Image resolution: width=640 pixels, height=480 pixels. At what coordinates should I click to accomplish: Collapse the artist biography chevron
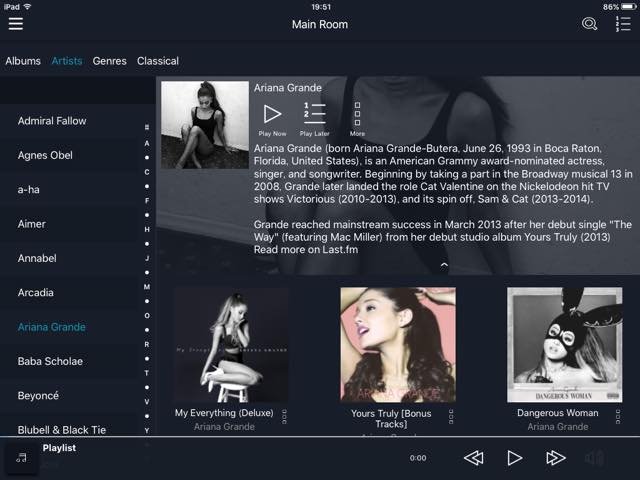pyautogui.click(x=444, y=265)
